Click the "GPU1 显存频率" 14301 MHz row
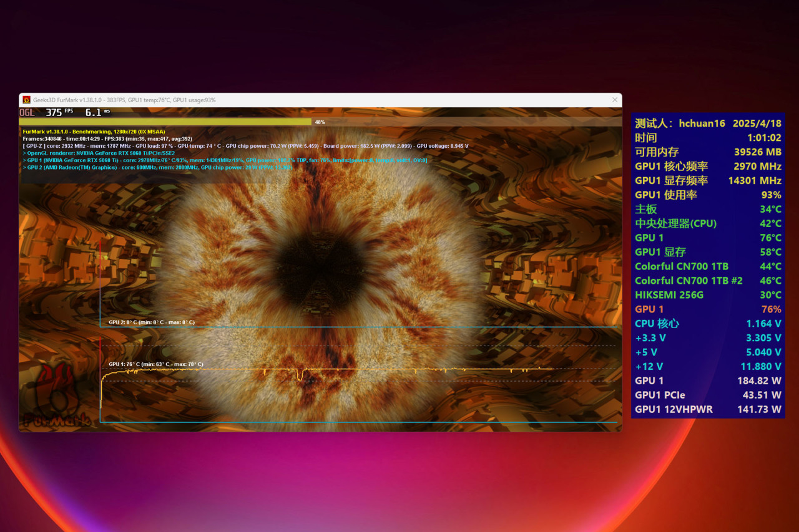 point(708,181)
